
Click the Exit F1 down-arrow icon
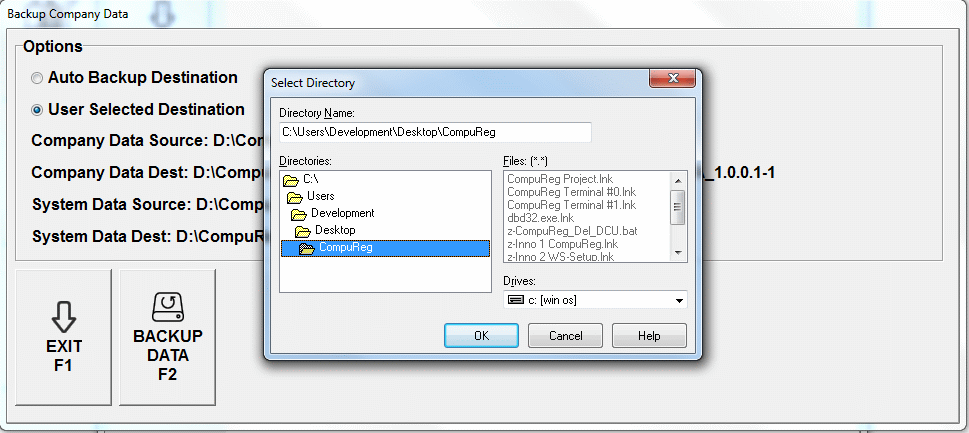tap(64, 316)
